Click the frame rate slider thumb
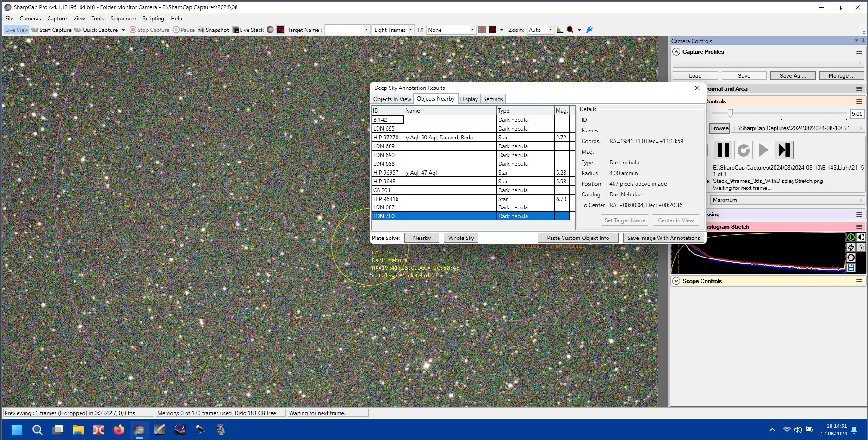The width and height of the screenshot is (868, 440). 730,113
